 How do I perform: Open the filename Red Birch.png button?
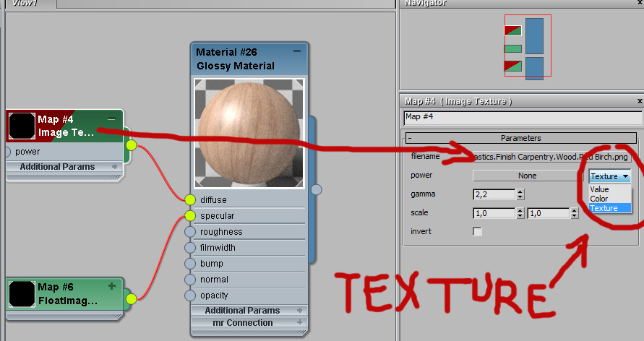pos(551,157)
